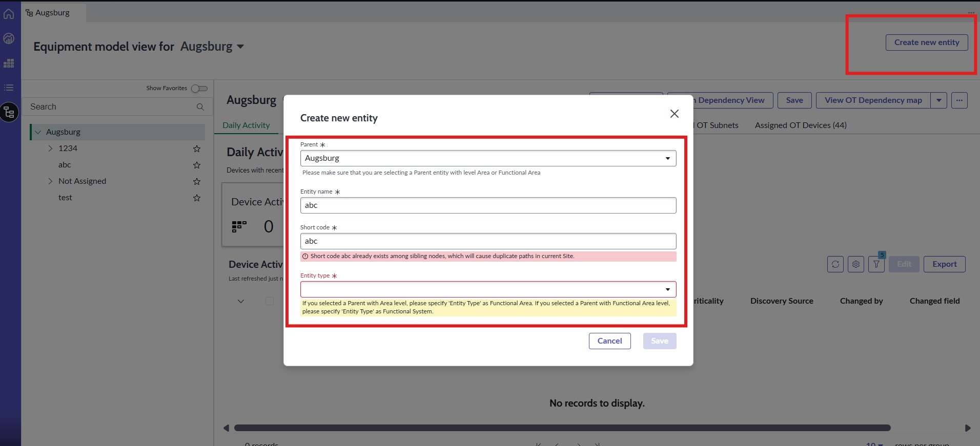The height and width of the screenshot is (446, 980).
Task: Focus the Short code input field
Action: 488,241
